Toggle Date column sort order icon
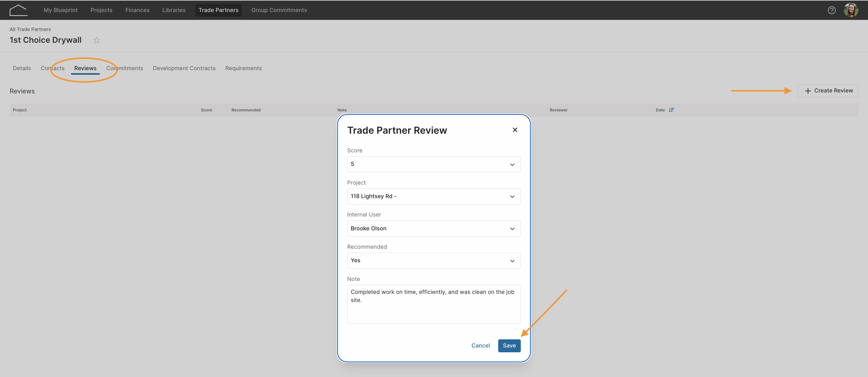Image resolution: width=868 pixels, height=377 pixels. coord(671,110)
